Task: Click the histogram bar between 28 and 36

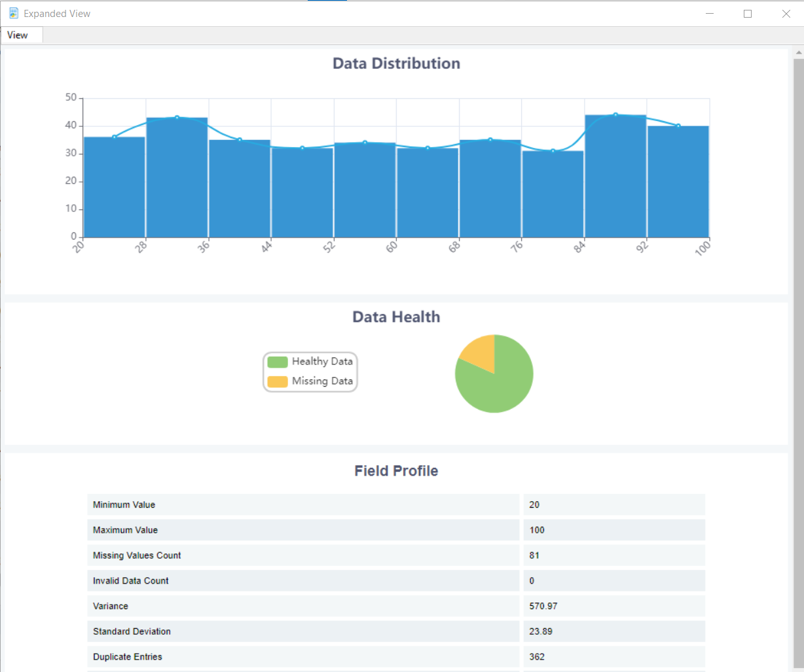Action: click(x=177, y=178)
